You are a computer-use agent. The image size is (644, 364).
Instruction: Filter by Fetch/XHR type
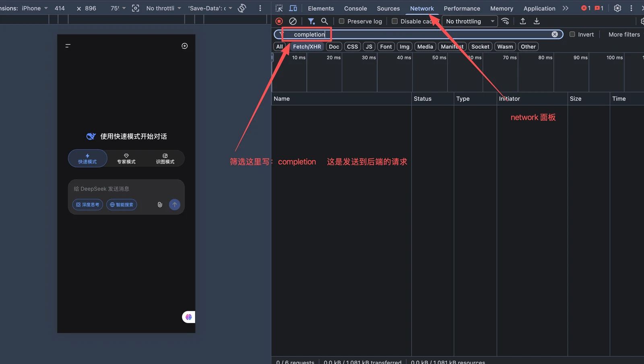click(307, 47)
